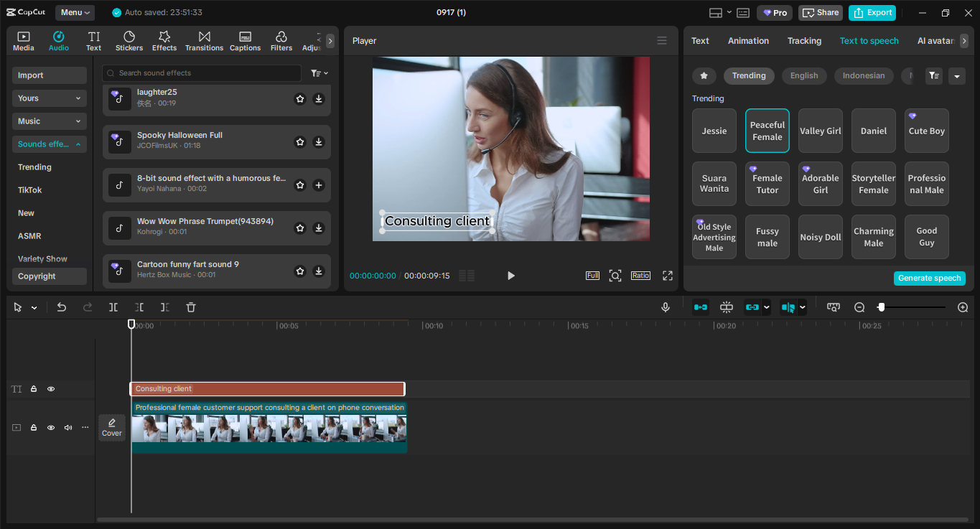
Task: Open the Filters panel
Action: [281, 39]
